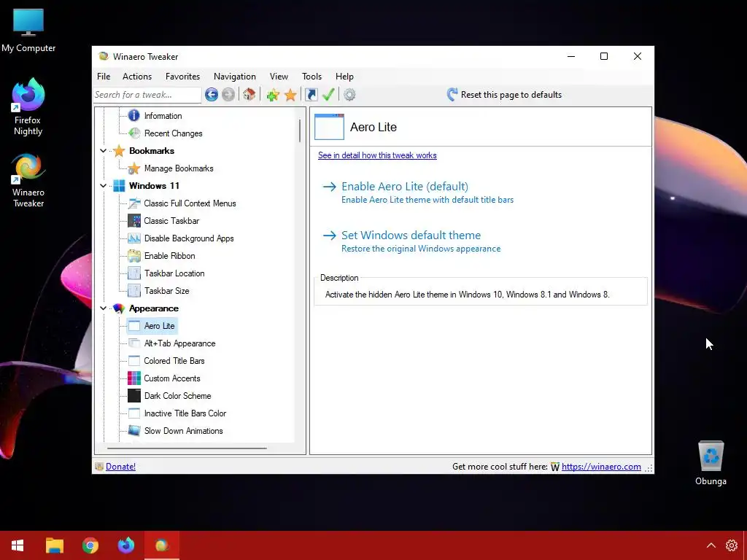The height and width of the screenshot is (560, 747).
Task: Click the Alt+Tab Appearance icon
Action: tap(134, 343)
